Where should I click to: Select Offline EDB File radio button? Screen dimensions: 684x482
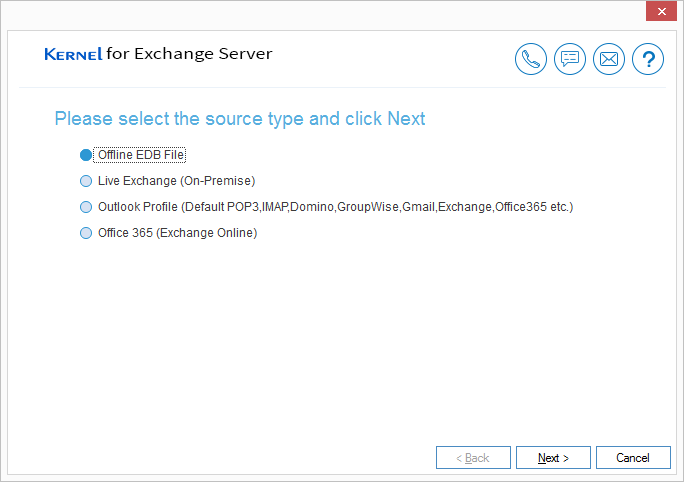click(86, 155)
